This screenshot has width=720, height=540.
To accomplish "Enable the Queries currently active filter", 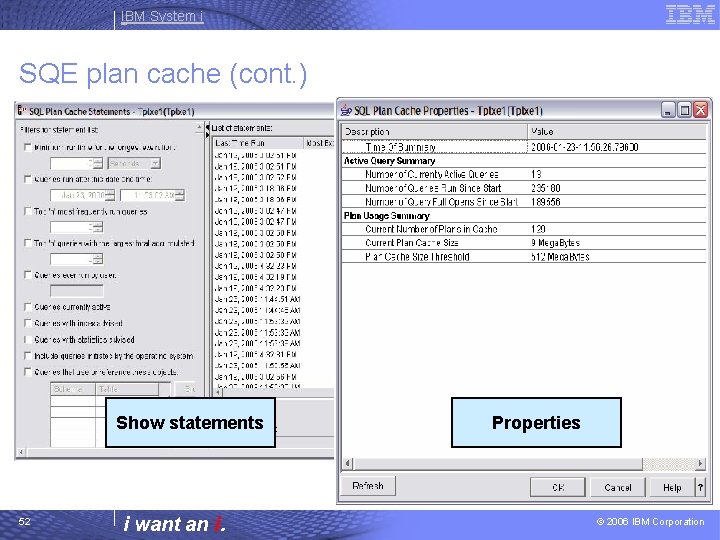I will 28,307.
